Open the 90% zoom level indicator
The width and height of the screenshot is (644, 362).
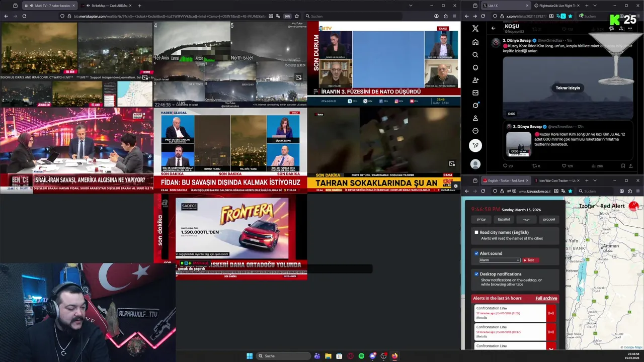287,16
